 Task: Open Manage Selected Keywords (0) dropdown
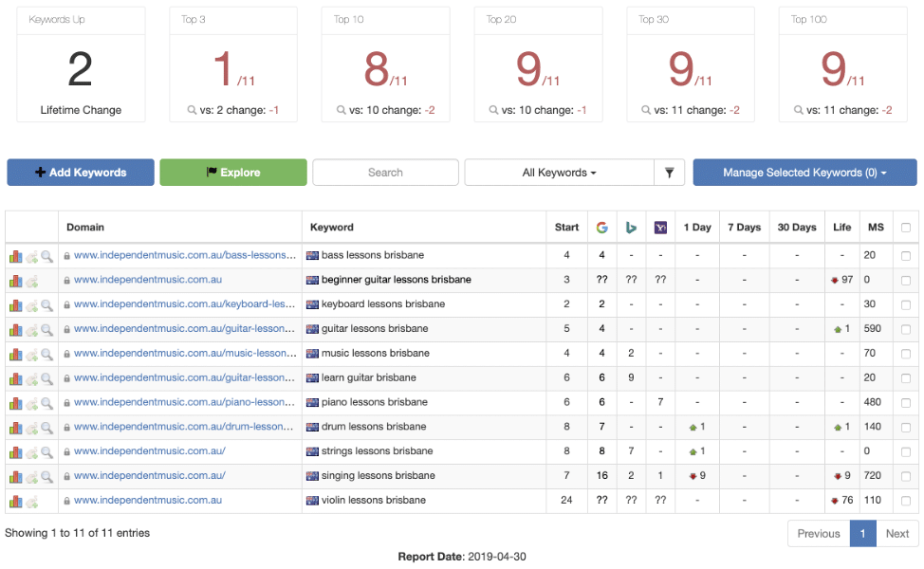(x=804, y=173)
